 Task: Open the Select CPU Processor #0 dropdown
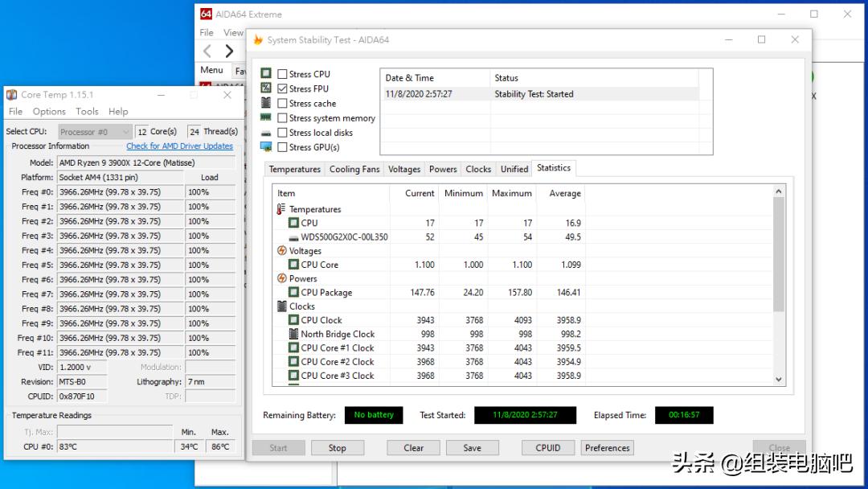point(95,132)
